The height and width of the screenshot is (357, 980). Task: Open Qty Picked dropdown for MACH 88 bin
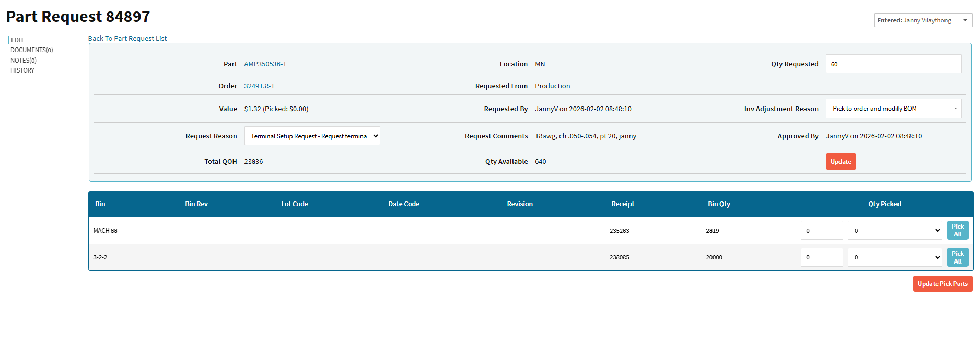[x=894, y=230]
